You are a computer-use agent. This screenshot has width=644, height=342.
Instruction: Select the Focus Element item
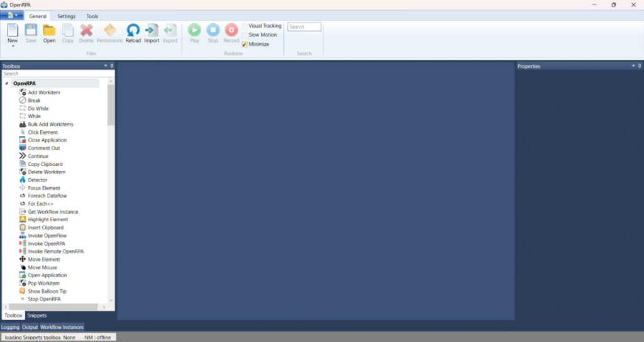click(40, 187)
